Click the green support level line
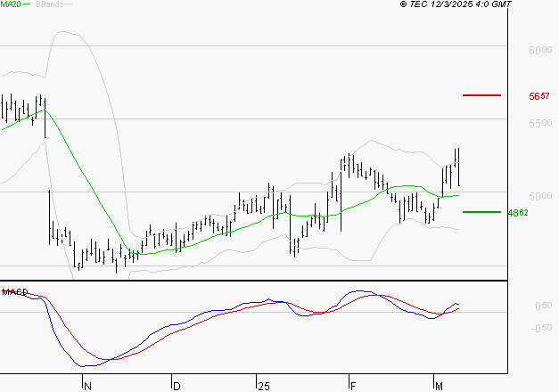559x392 pixels. pyautogui.click(x=481, y=212)
